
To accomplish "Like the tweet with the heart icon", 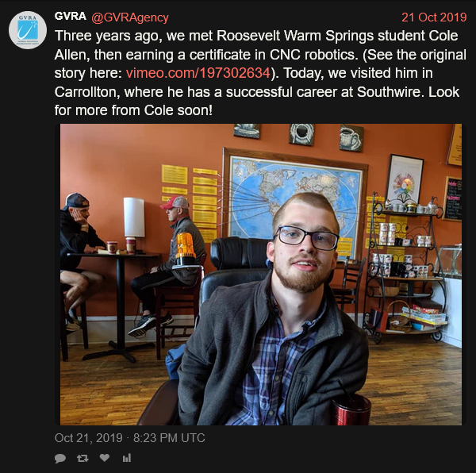I will (105, 457).
